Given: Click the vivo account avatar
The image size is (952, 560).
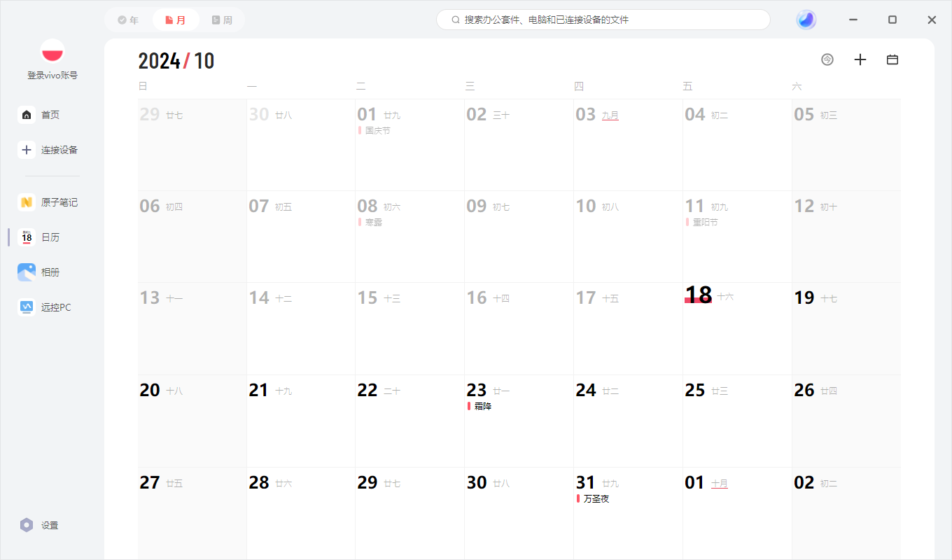Looking at the screenshot, I should [52, 51].
